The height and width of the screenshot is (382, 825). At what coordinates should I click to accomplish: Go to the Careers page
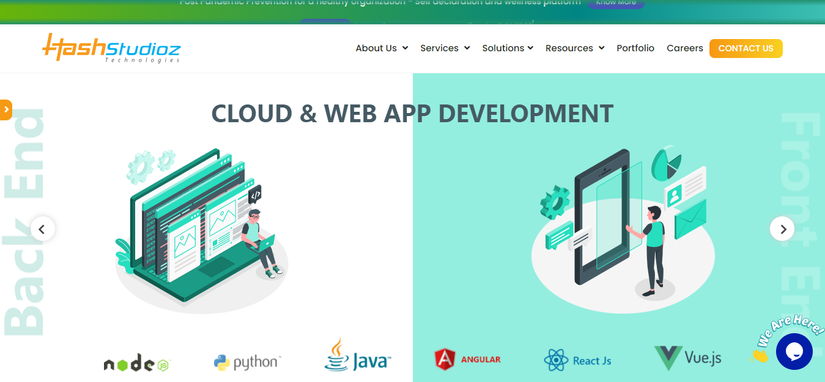point(685,48)
